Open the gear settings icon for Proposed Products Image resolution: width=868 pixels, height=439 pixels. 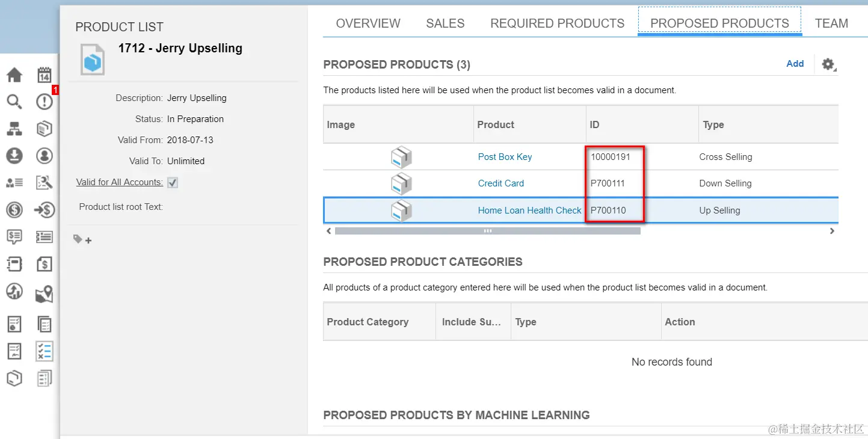pyautogui.click(x=828, y=64)
